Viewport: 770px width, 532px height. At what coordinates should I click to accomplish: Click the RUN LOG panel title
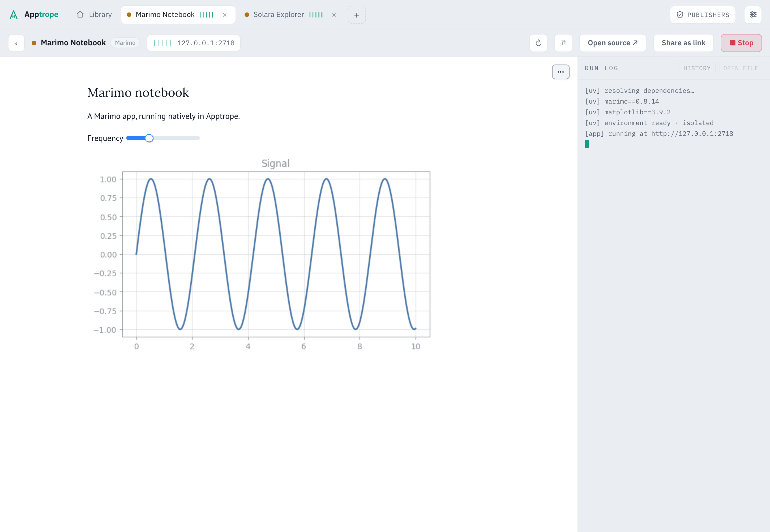click(x=601, y=68)
